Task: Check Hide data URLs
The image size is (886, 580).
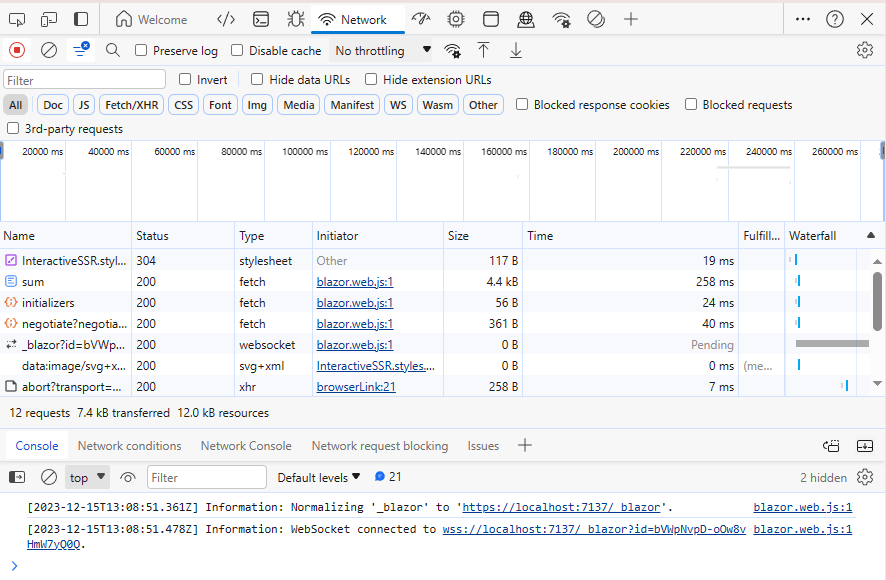Action: pos(257,80)
